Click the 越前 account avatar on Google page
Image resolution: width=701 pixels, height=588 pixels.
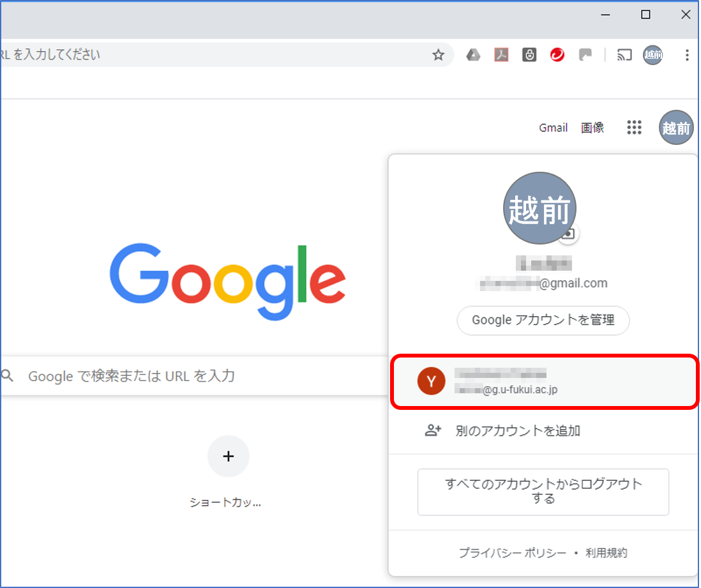coord(676,128)
